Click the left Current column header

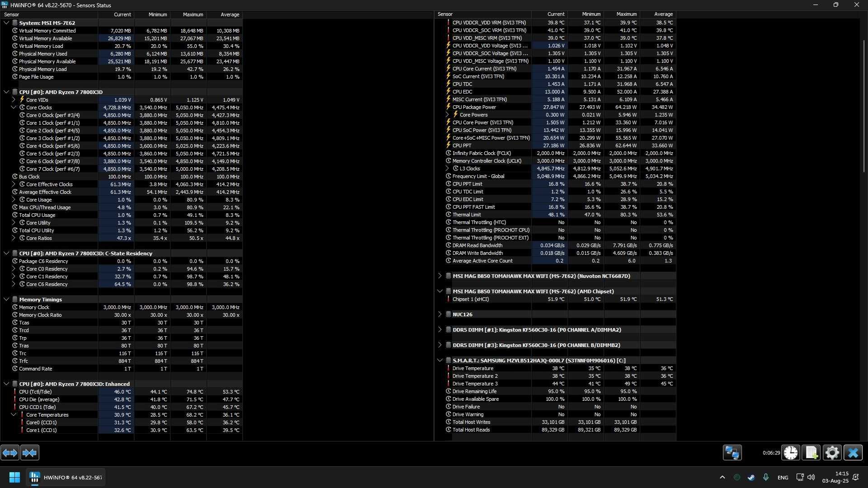coord(116,14)
